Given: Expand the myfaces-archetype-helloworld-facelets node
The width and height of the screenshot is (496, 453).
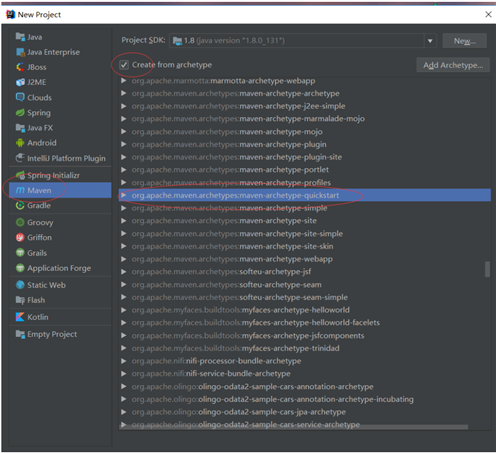Looking at the screenshot, I should point(124,323).
